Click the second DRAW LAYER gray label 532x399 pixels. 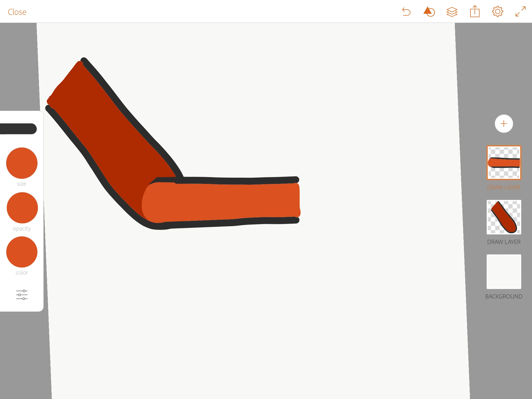[x=504, y=242]
